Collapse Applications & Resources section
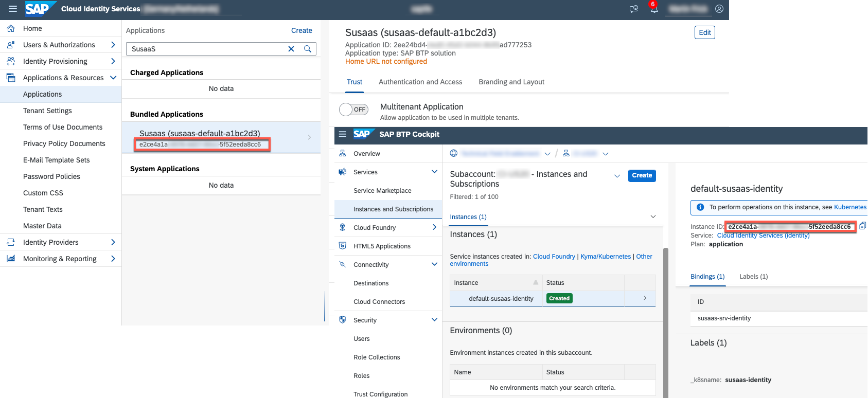 pos(113,78)
